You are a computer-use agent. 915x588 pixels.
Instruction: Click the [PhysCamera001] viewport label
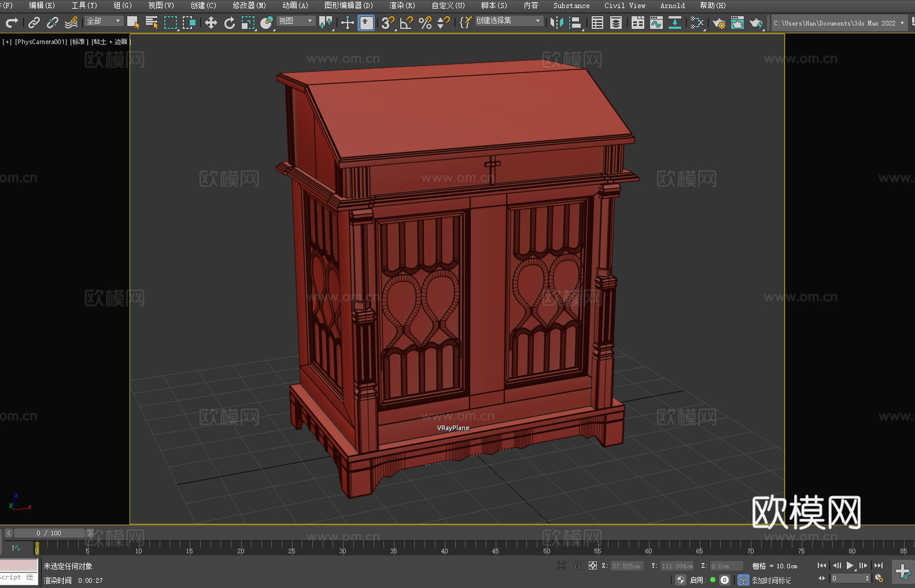click(41, 42)
